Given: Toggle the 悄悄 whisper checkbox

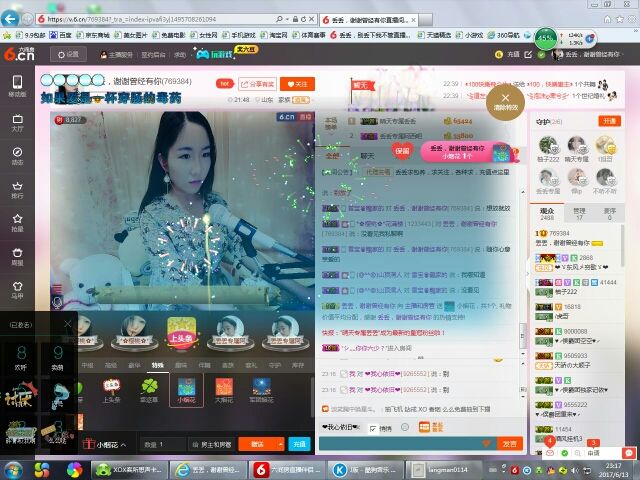Looking at the screenshot, I should point(373,429).
